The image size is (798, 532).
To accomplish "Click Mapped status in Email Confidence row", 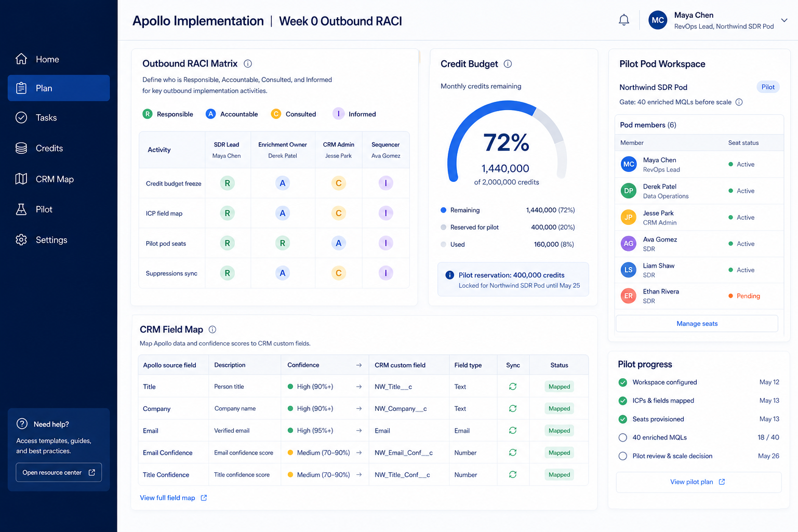I will 560,453.
